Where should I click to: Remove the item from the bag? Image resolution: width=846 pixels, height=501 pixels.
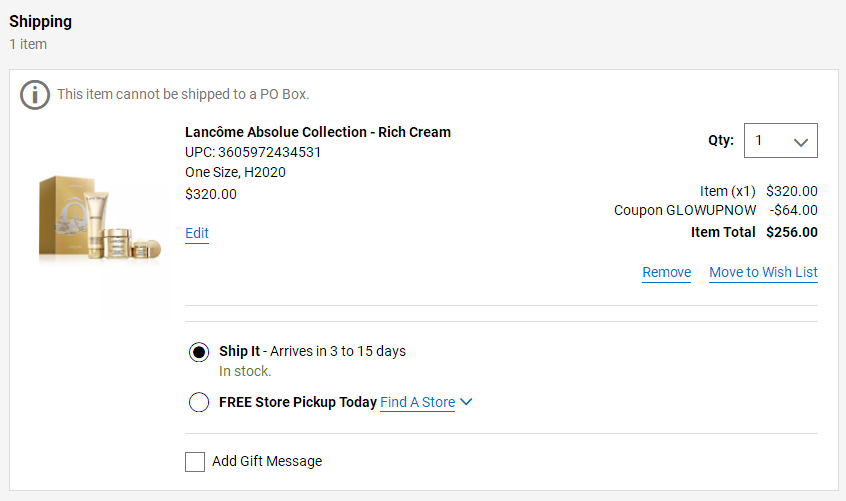666,272
